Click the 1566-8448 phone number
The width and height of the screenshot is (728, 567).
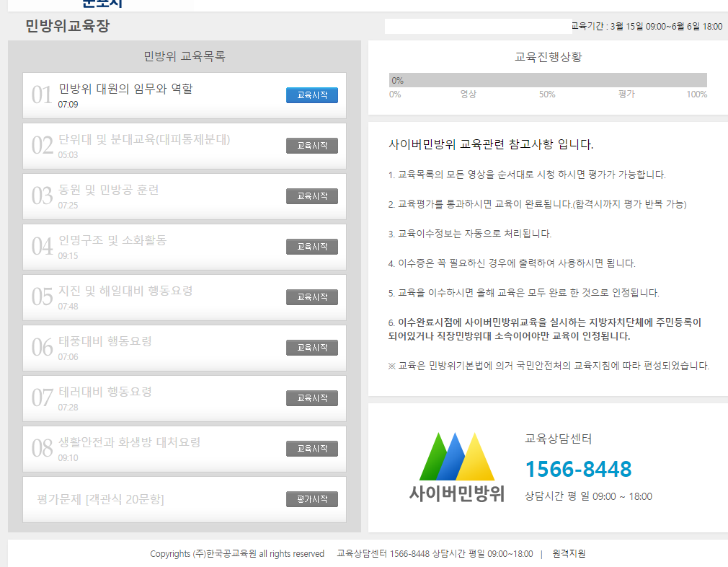tap(578, 469)
